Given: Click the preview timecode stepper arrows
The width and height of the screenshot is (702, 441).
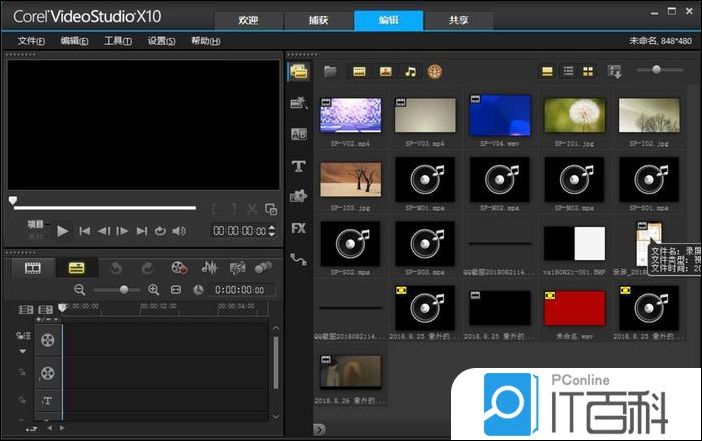Looking at the screenshot, I should coord(272,231).
